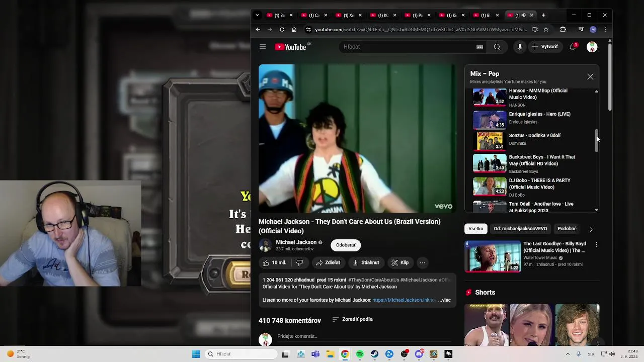Screen dimensions: 644x362
Task: Click the Zdieľať share button
Action: 328,262
